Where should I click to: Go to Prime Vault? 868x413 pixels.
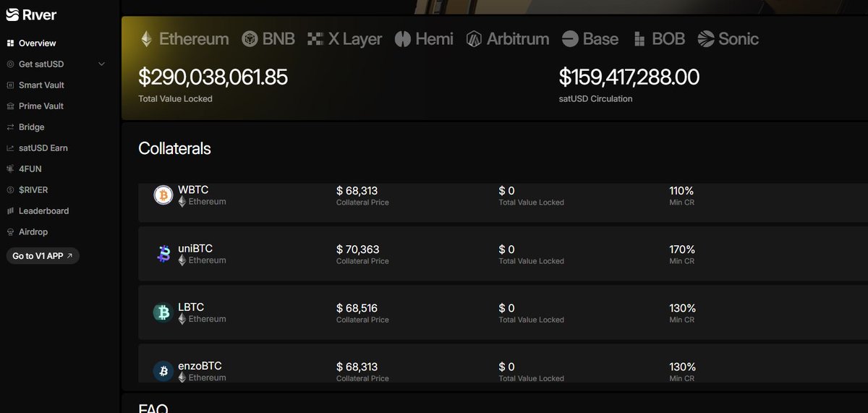tap(41, 106)
